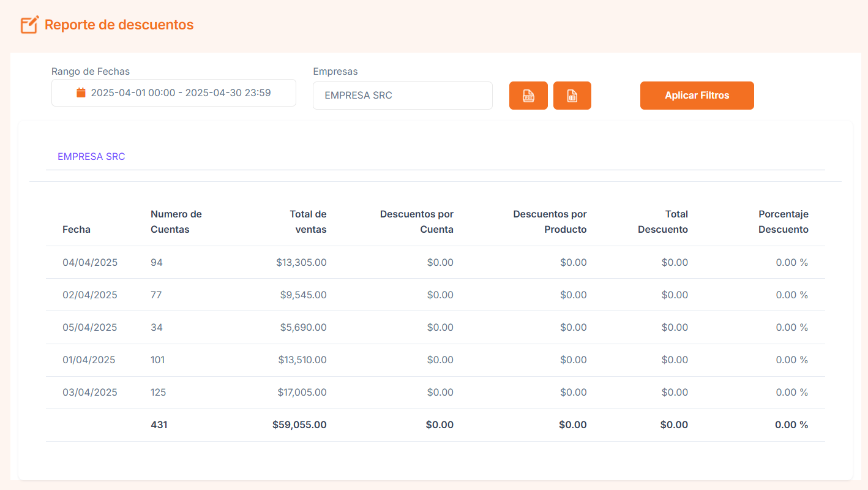Click the Aplicar Filtros button
This screenshot has width=868, height=490.
click(697, 96)
